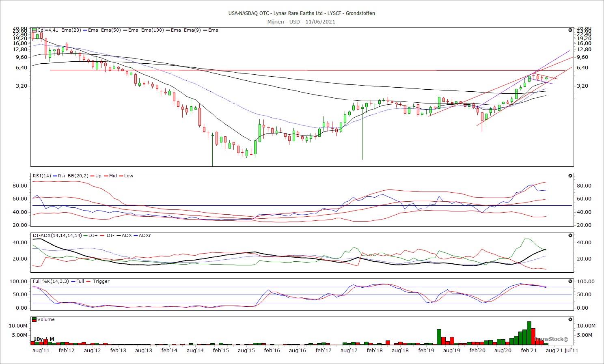The image size is (604, 364).
Task: Close the RSI(14) indicator panel
Action: pyautogui.click(x=570, y=176)
